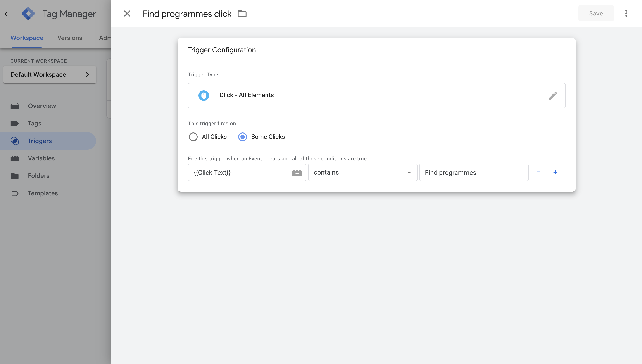Remove condition with the minus button
The image size is (642, 364).
(538, 172)
